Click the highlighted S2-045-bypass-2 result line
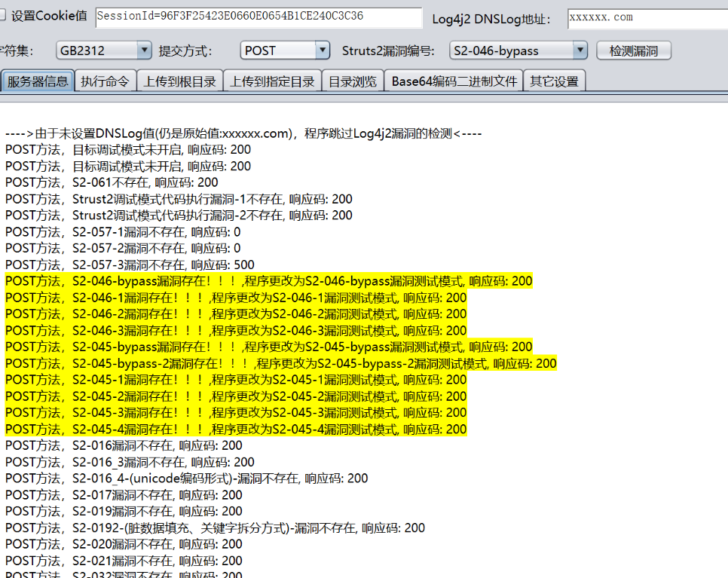Image resolution: width=728 pixels, height=578 pixels. (280, 364)
